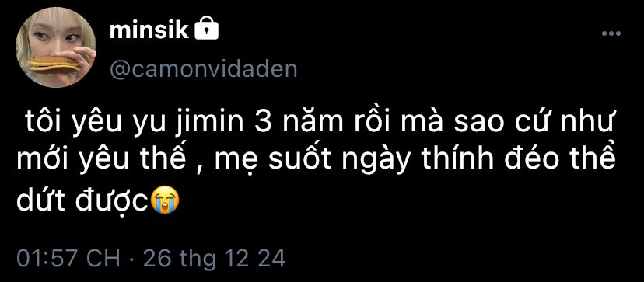The width and height of the screenshot is (644, 282).
Task: Visit the @camonvidaden handle
Action: 203,70
